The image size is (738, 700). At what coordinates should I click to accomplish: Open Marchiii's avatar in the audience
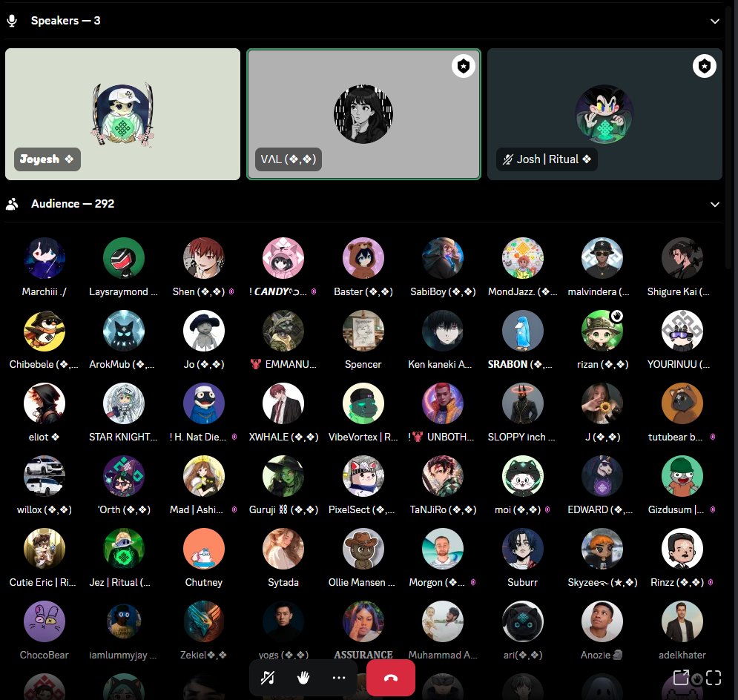tap(45, 258)
